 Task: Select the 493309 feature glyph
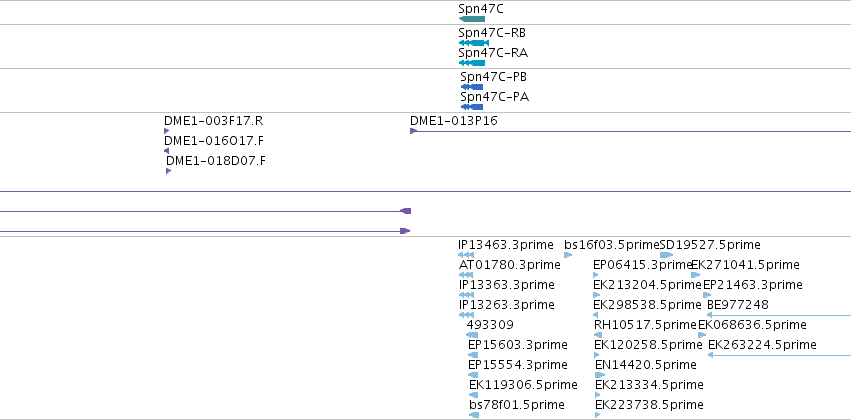pyautogui.click(x=472, y=335)
